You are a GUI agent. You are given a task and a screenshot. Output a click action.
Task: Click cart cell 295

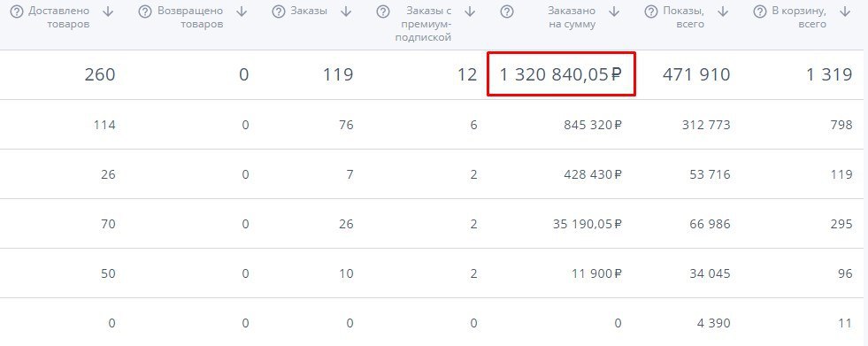coord(841,224)
